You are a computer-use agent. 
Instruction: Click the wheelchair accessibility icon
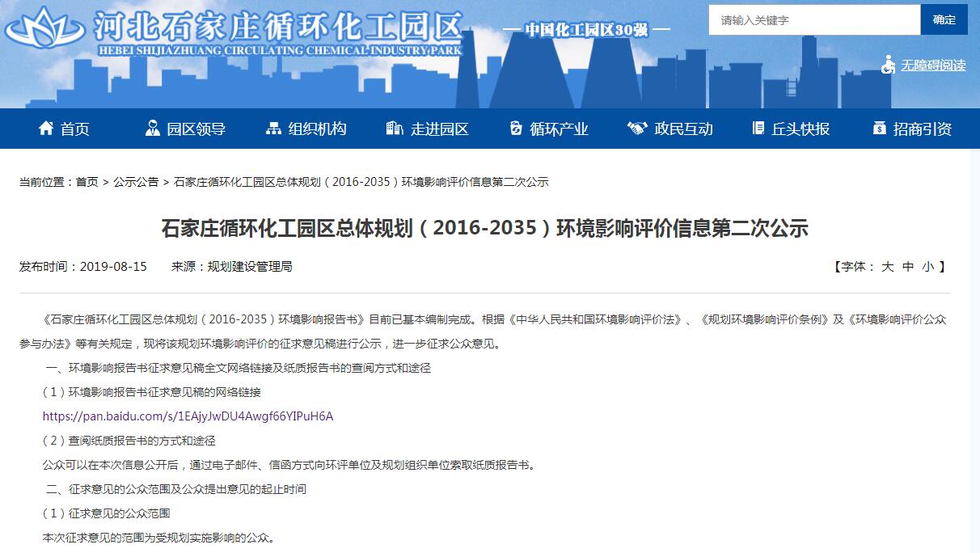pyautogui.click(x=889, y=65)
